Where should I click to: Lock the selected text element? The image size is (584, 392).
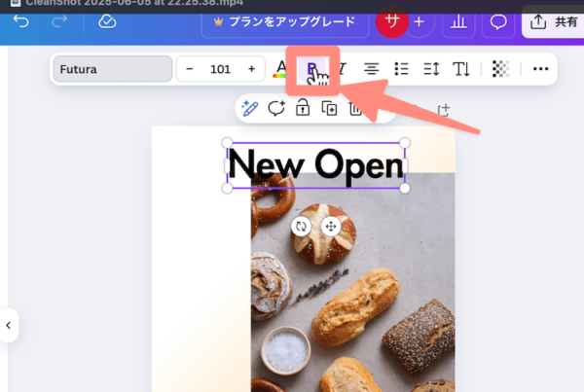[x=303, y=108]
